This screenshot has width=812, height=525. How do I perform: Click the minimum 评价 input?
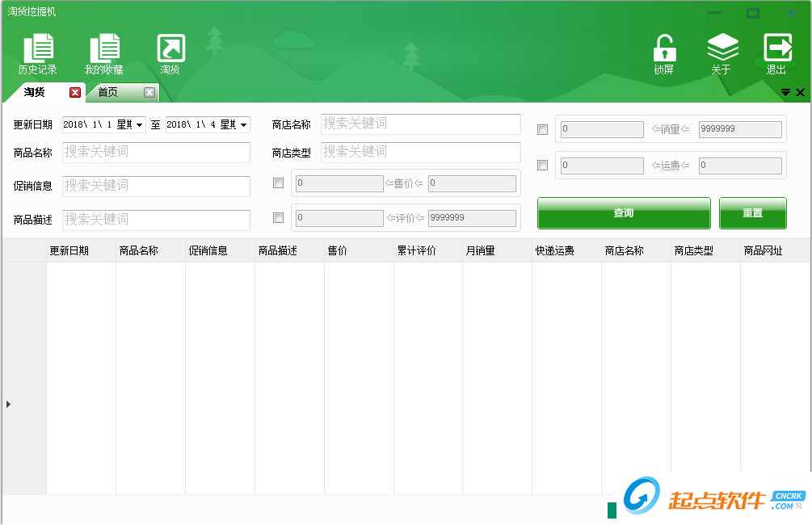(x=339, y=218)
